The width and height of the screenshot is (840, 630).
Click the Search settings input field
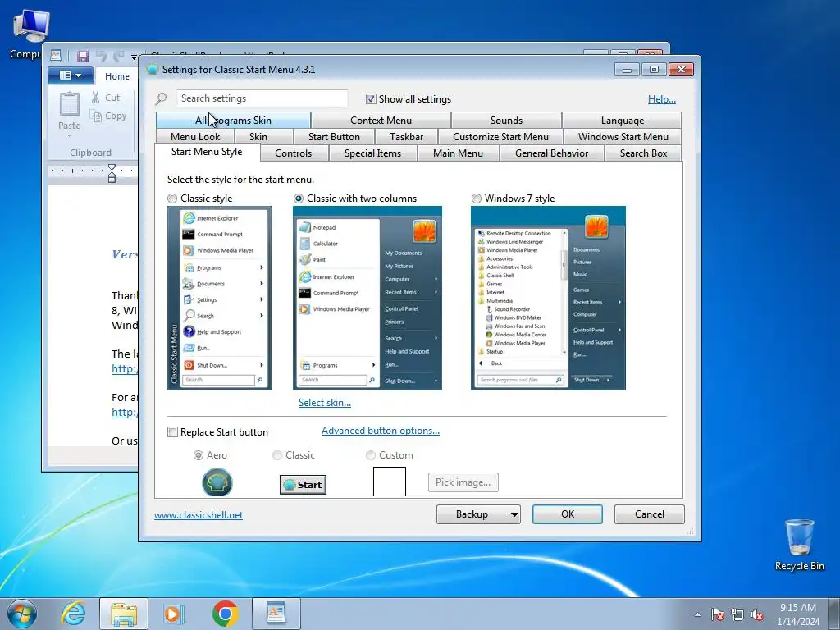pyautogui.click(x=262, y=98)
